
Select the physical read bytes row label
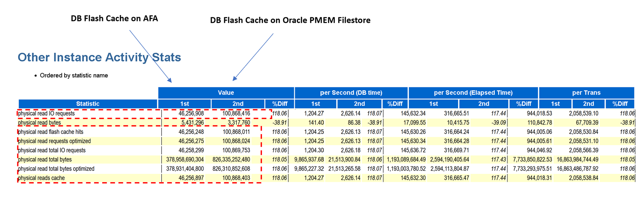39,123
